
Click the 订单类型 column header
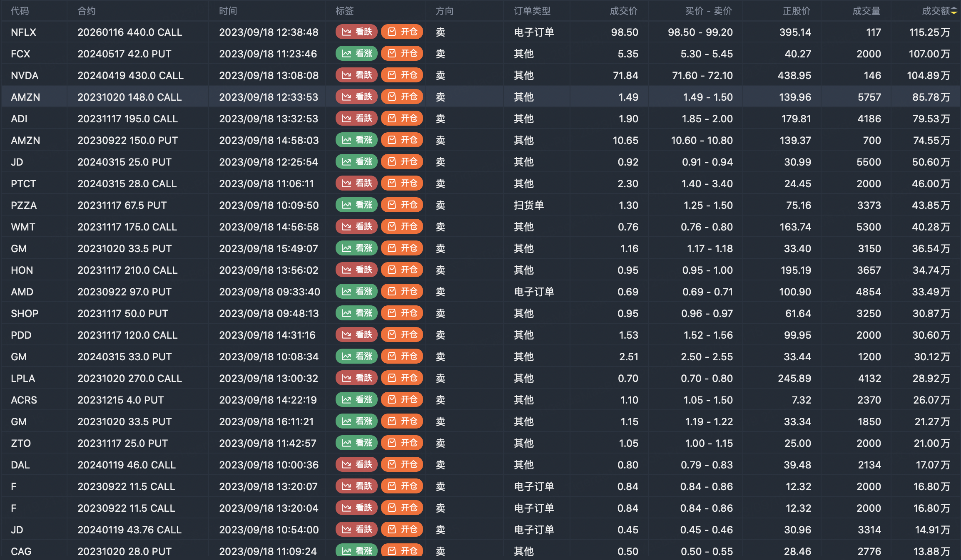click(532, 11)
